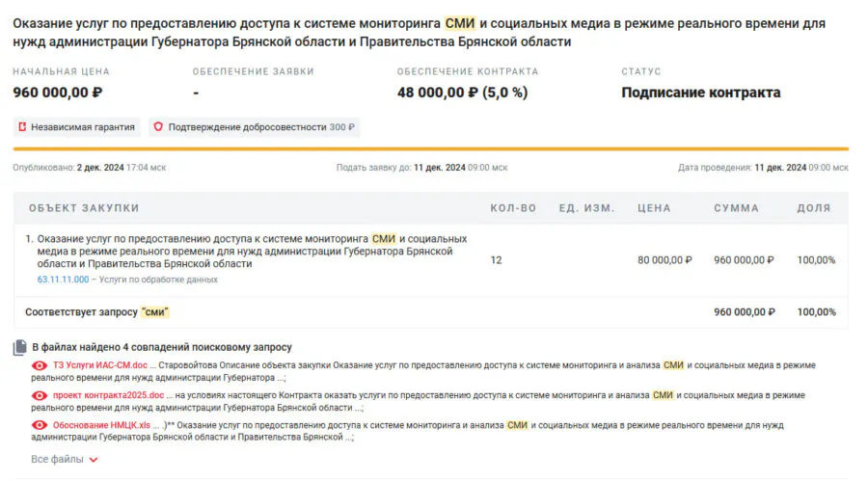Screen dimensions: 868x481
Task: Click the orange timeline progress bar
Action: (430, 149)
